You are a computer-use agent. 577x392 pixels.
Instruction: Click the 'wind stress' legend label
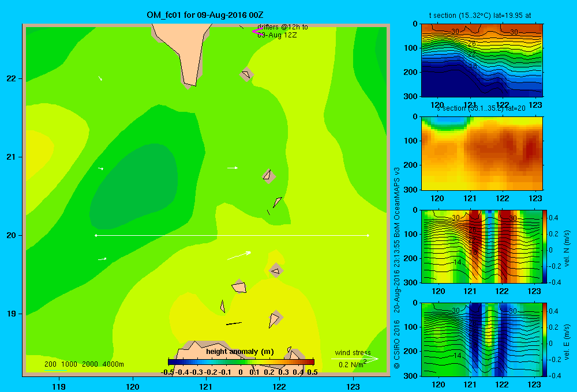353,352
